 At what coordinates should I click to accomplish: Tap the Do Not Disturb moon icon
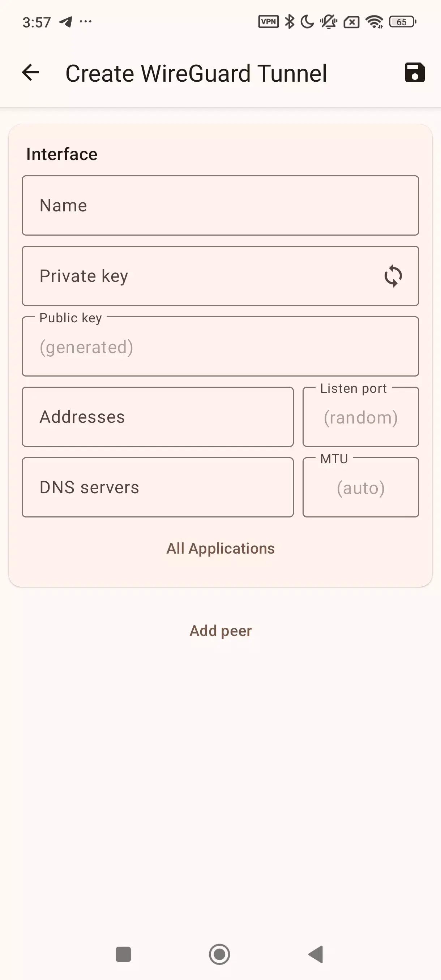(307, 22)
